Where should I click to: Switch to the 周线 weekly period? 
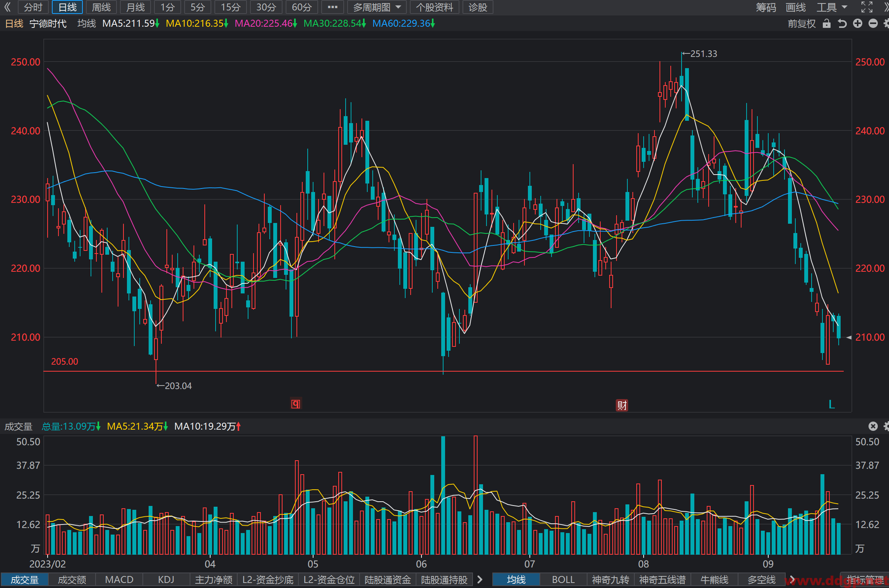click(x=101, y=7)
